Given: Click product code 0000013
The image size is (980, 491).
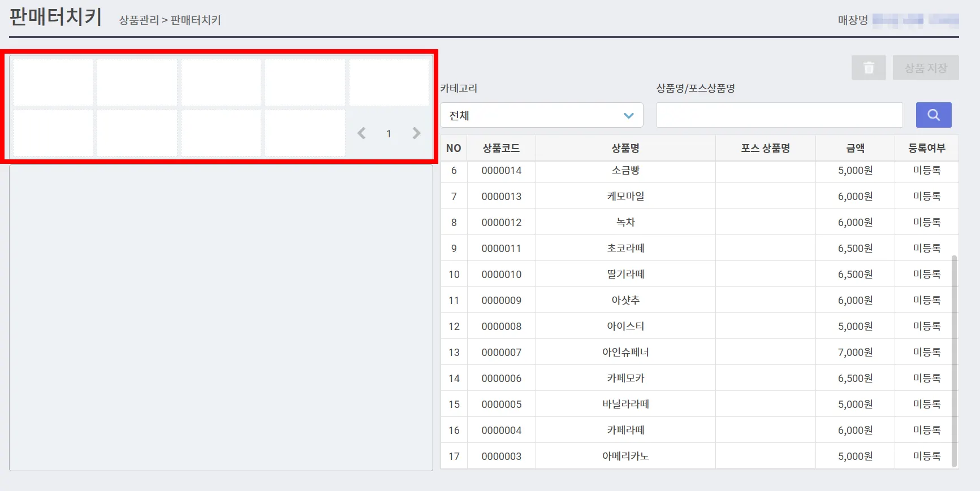Looking at the screenshot, I should pyautogui.click(x=502, y=197).
